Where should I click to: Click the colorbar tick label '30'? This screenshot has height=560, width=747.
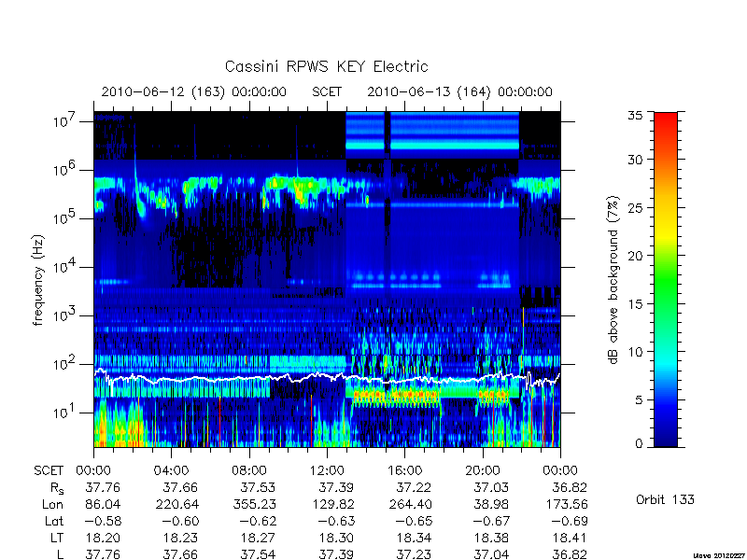coord(635,160)
